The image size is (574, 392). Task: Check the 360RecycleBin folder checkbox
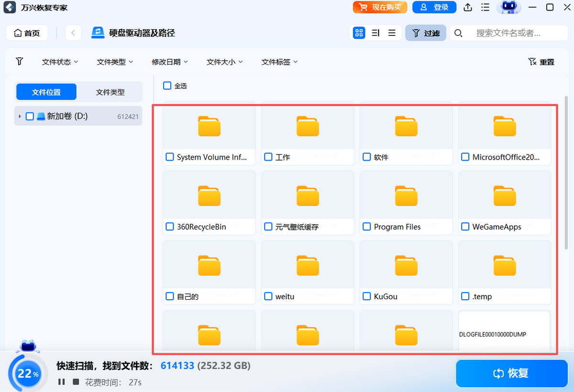(169, 227)
